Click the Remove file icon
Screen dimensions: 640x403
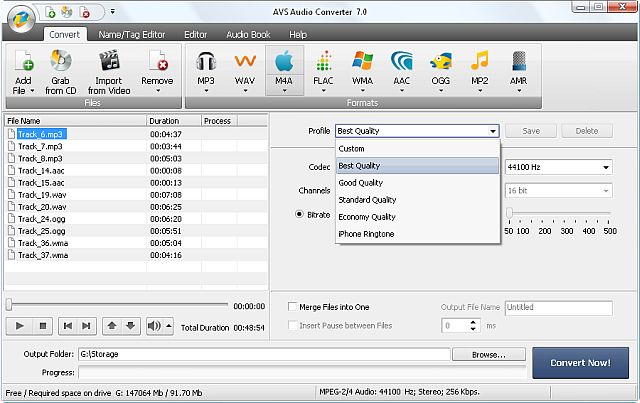(x=158, y=61)
